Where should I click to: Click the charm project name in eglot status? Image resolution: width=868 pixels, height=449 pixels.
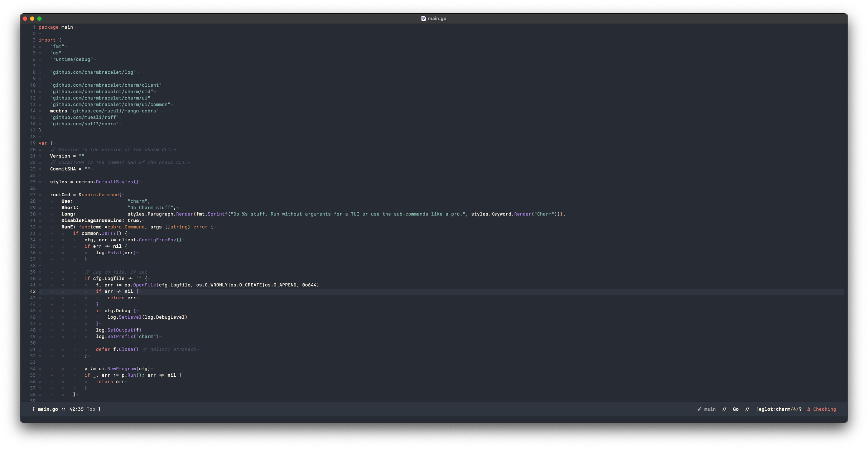(783, 409)
